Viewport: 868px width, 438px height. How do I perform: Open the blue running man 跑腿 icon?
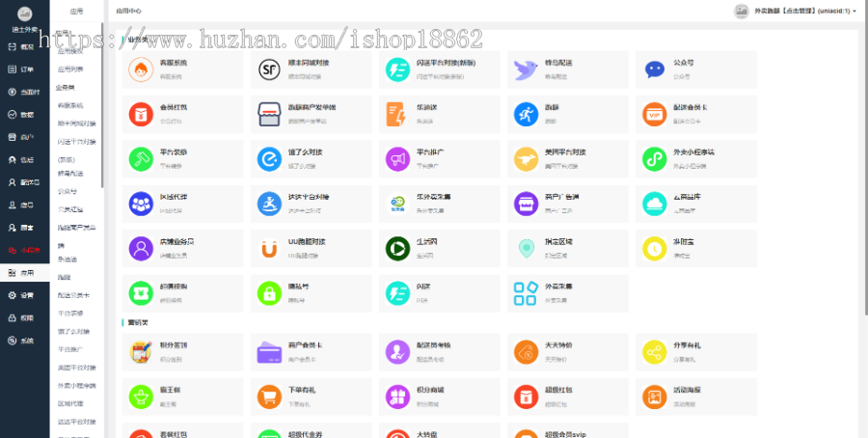pyautogui.click(x=526, y=114)
